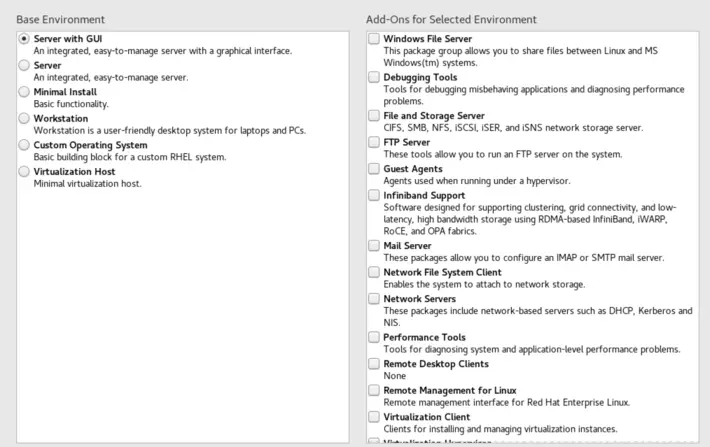
Task: Check the Guest Agents checkbox
Action: 373,169
